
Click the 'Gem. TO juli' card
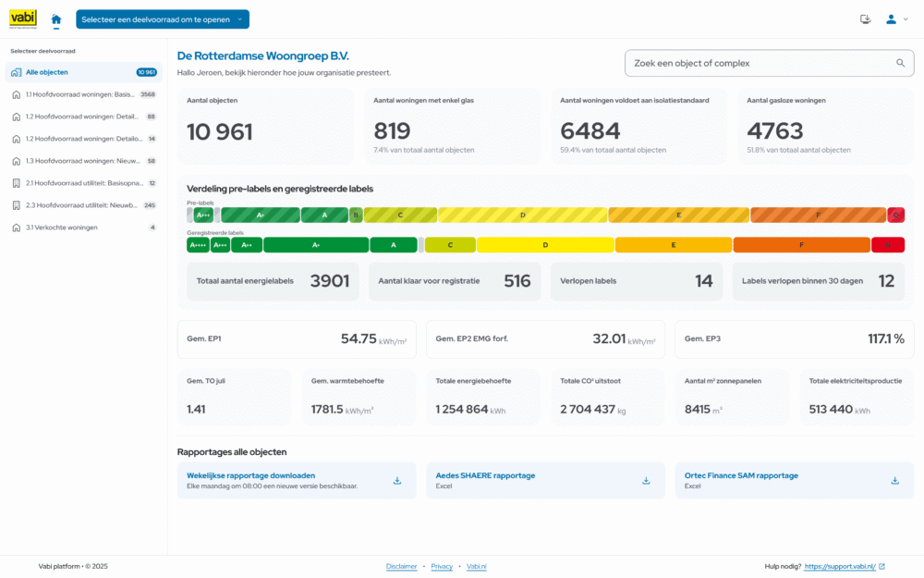[235, 397]
